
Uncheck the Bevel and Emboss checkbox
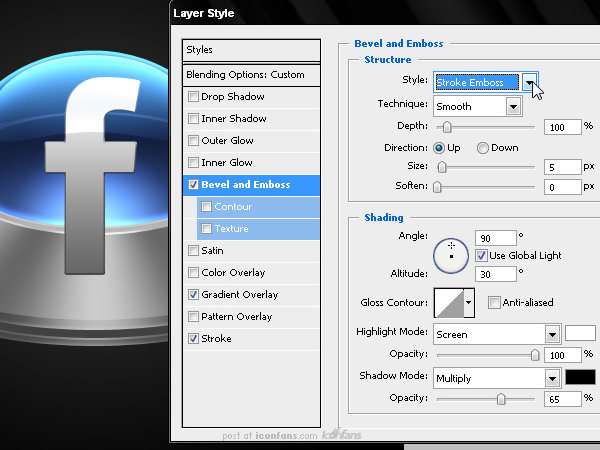coord(193,185)
